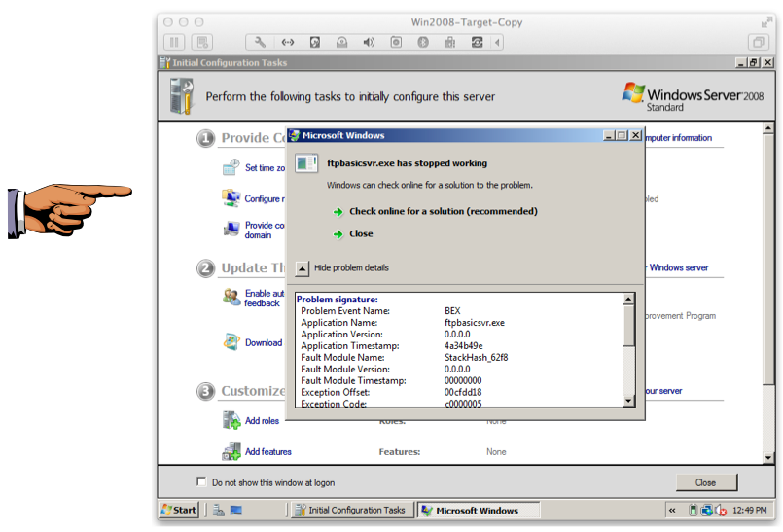Viewport: 783px width, 532px height.
Task: Click the Enable automatic updating feedback icon
Action: [231, 298]
